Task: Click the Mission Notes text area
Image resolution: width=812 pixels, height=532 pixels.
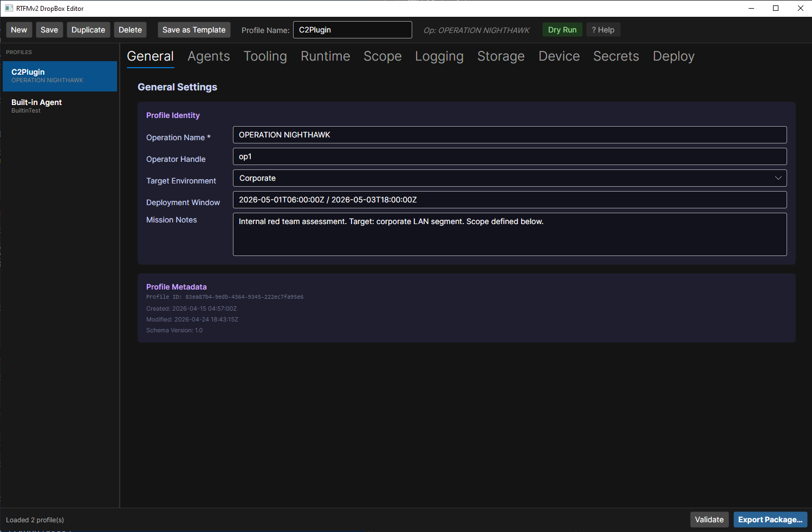Action: [x=510, y=234]
